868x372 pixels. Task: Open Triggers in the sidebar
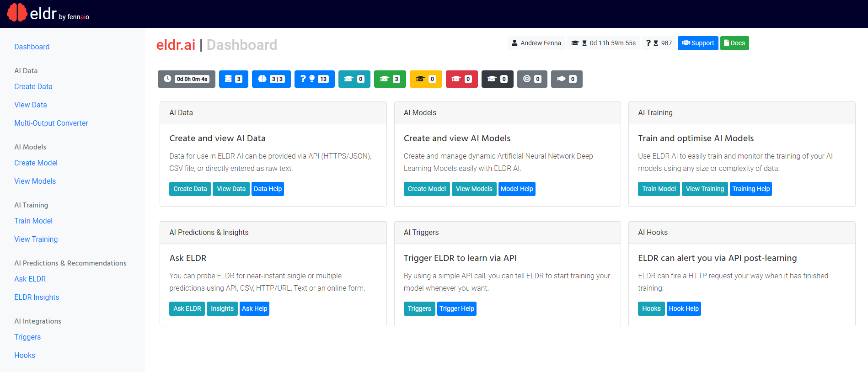point(27,337)
